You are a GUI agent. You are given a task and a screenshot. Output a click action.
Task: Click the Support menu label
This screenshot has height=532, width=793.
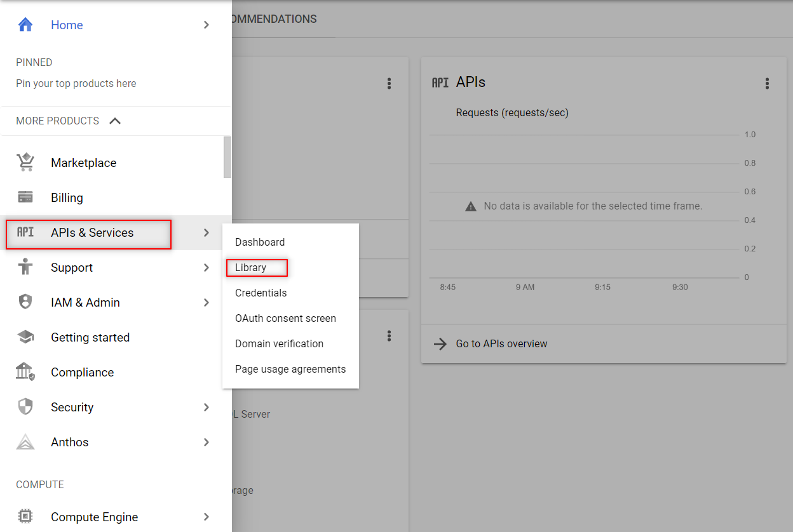tap(72, 267)
